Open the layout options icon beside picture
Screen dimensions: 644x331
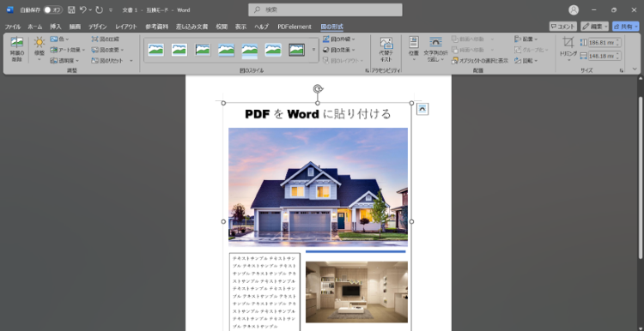(x=422, y=109)
